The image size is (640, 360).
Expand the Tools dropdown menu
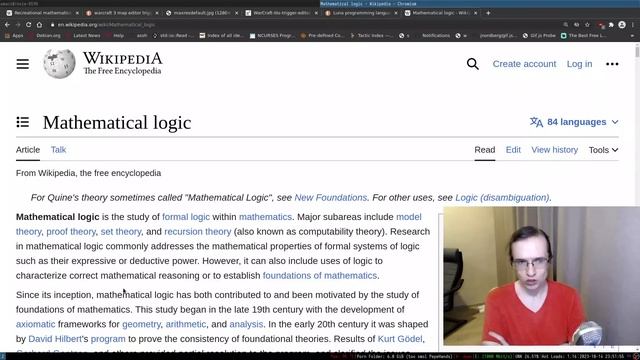tap(603, 150)
